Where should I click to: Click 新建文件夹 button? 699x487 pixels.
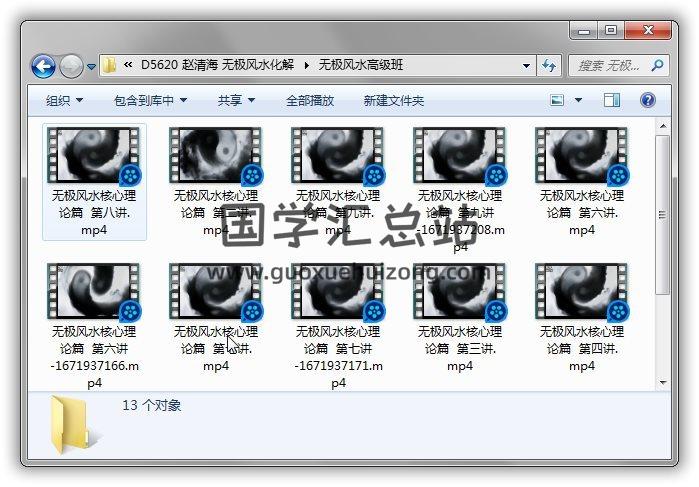(393, 101)
